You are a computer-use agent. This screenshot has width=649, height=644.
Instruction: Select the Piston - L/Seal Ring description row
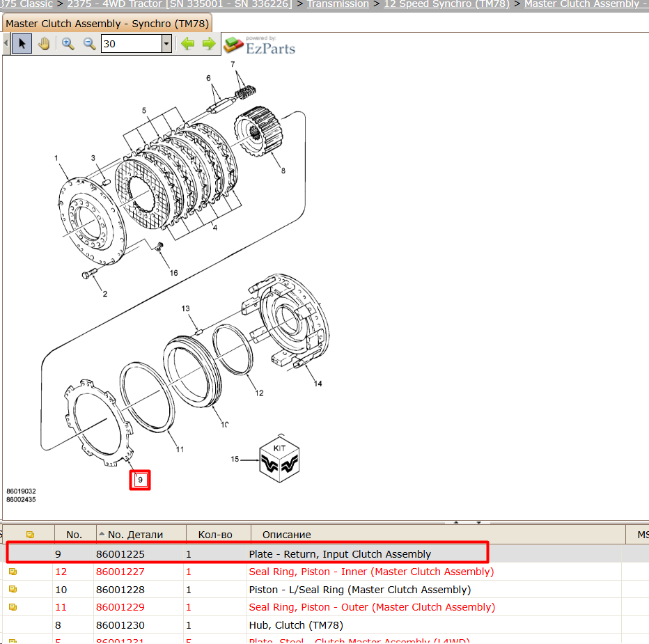[x=360, y=590]
